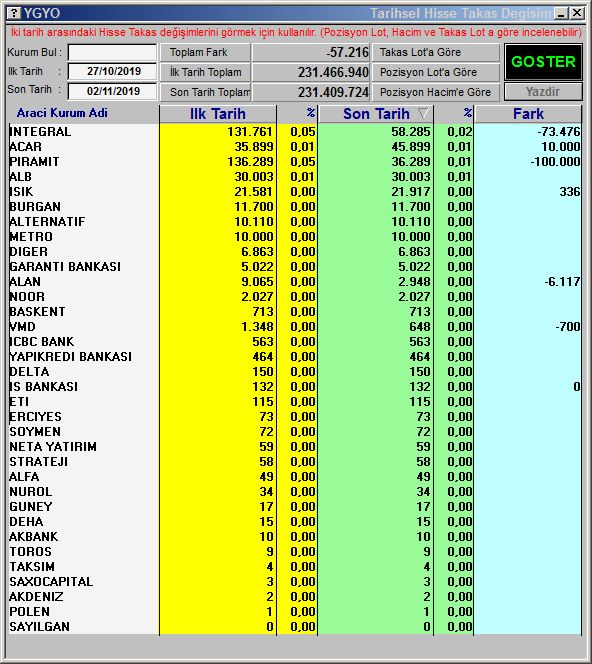This screenshot has width=592, height=664.
Task: Select the INTEGRAL row name
Action: [40, 132]
